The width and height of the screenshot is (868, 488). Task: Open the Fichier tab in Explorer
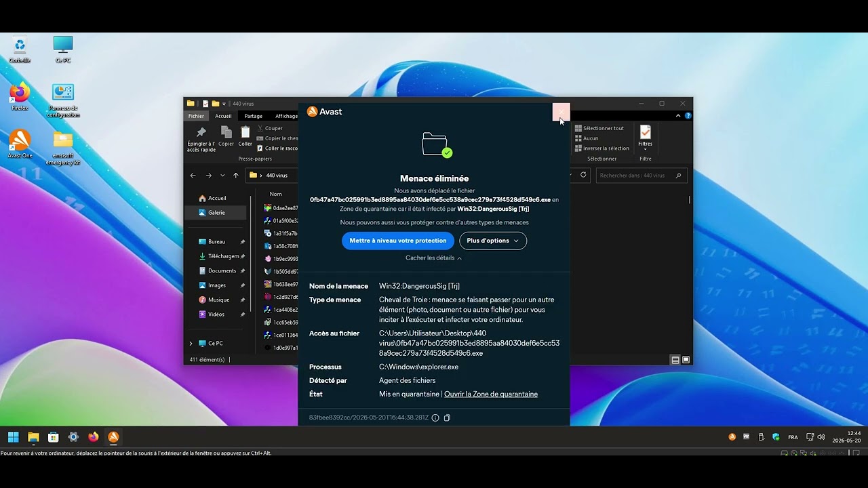196,116
